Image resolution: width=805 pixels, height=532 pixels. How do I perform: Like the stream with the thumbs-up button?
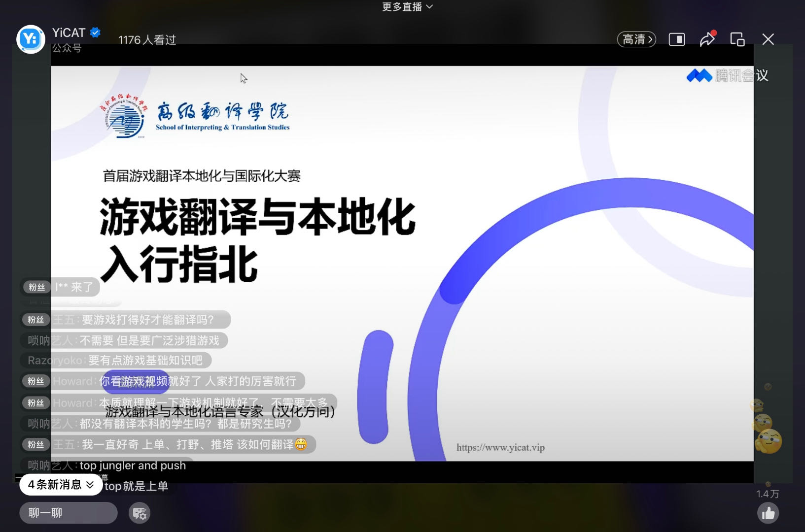(x=768, y=514)
